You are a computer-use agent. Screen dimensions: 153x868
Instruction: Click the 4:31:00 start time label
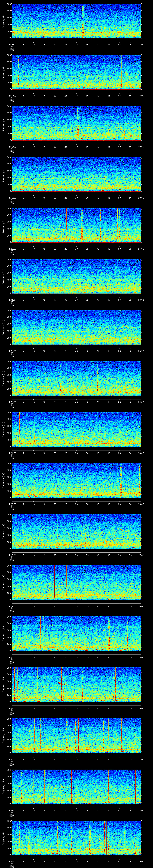(x=12, y=810)
